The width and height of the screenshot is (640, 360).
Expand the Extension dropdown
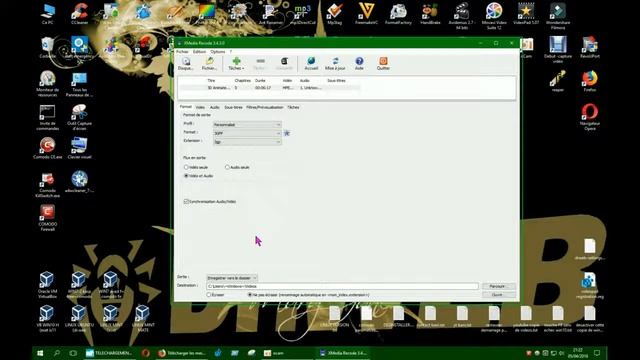[247, 142]
